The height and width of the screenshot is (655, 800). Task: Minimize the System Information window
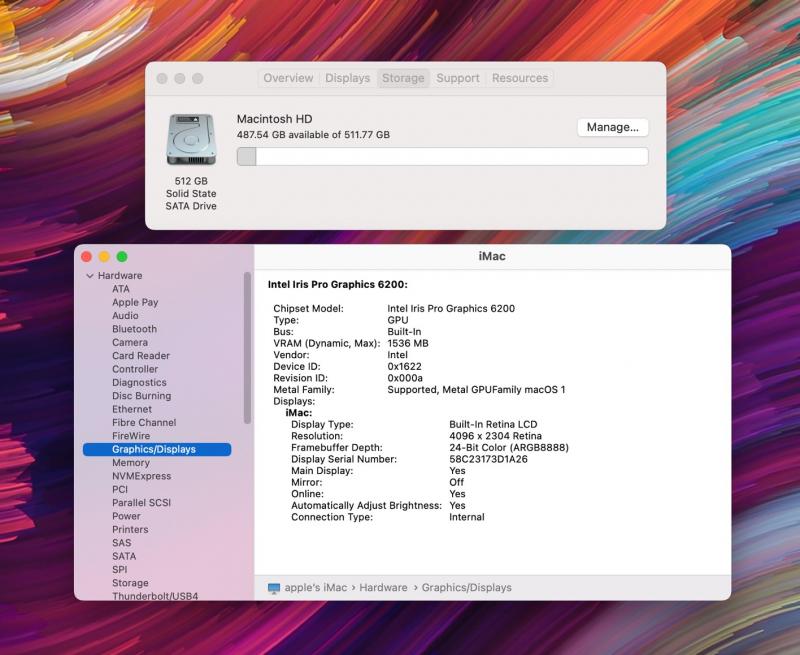[x=104, y=257]
